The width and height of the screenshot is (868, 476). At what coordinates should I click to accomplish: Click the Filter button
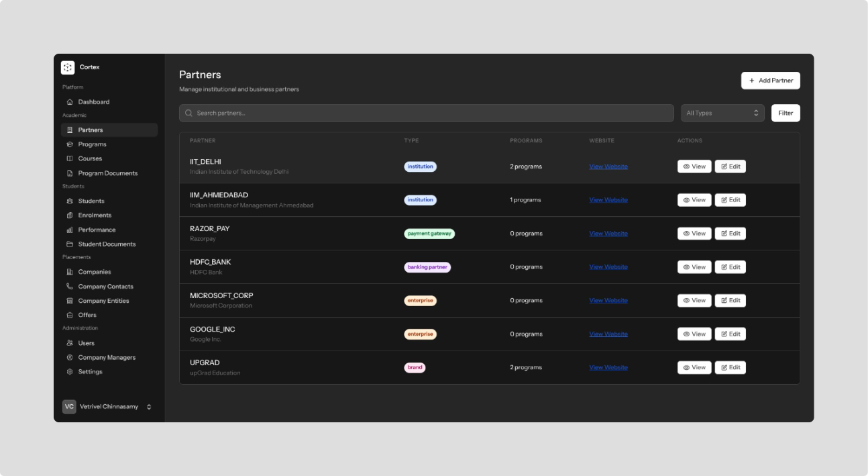(785, 113)
